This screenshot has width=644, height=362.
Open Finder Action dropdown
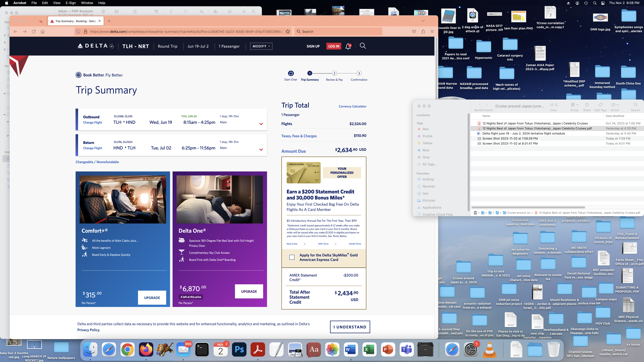pos(615,105)
